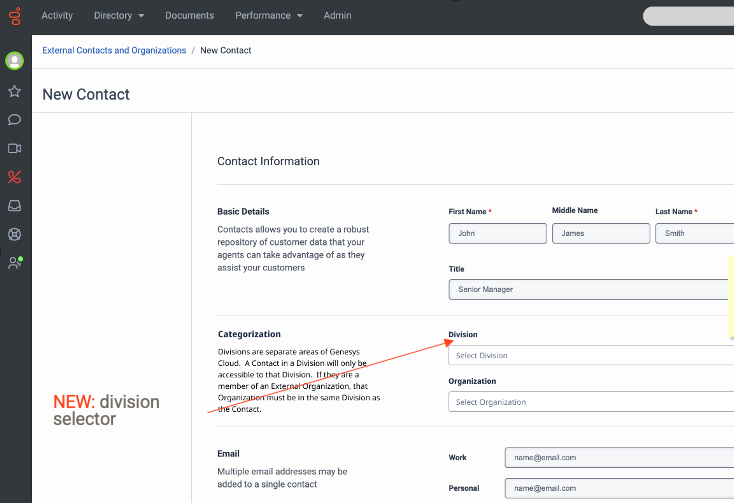734x503 pixels.
Task: Open the Inbox tray icon
Action: (x=15, y=206)
